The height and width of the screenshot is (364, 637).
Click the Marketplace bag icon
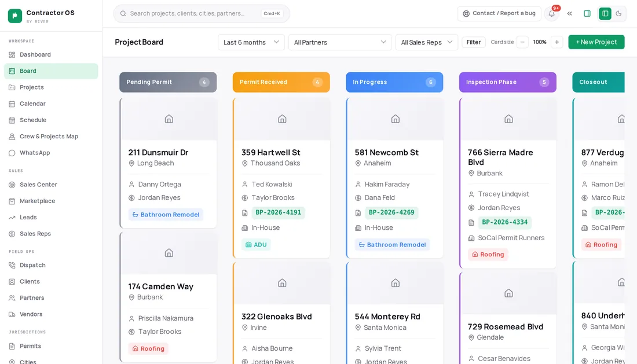pos(12,201)
